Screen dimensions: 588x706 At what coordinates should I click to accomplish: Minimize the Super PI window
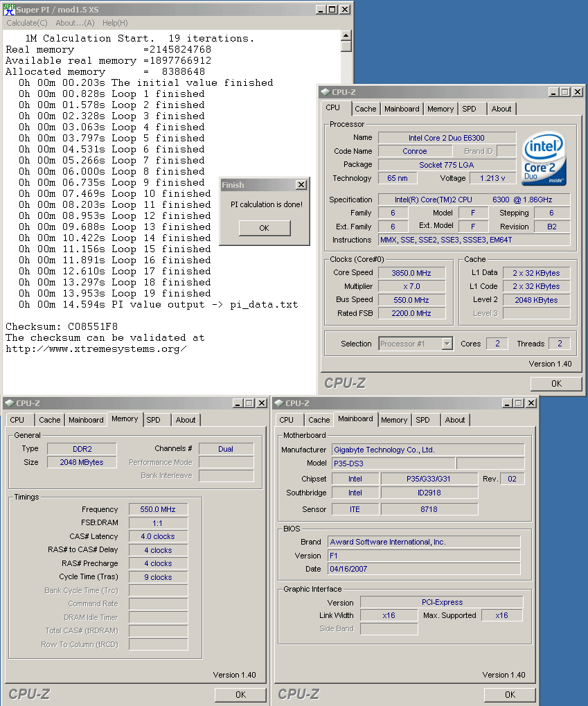coord(321,10)
